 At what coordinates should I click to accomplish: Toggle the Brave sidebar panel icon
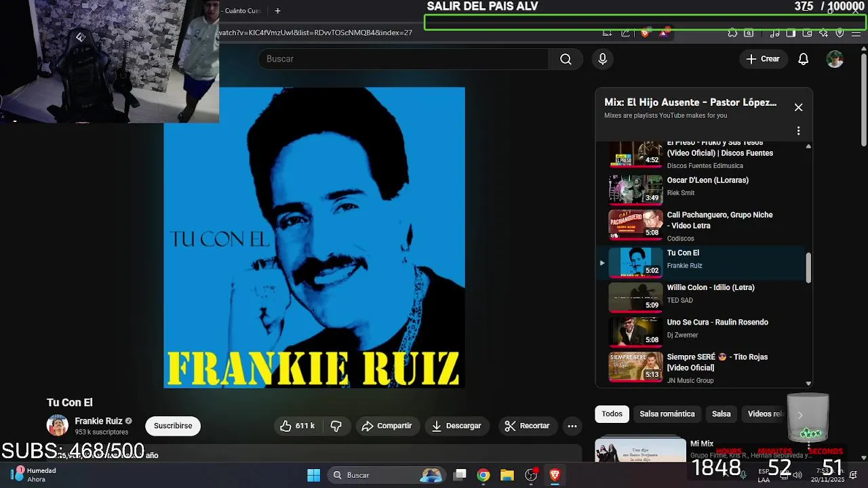pyautogui.click(x=791, y=33)
